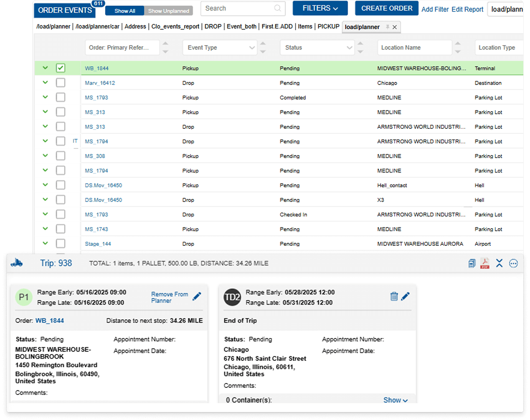Image resolution: width=530 pixels, height=420 pixels.
Task: Edit the TD2 stop with pencil icon
Action: [x=405, y=296]
